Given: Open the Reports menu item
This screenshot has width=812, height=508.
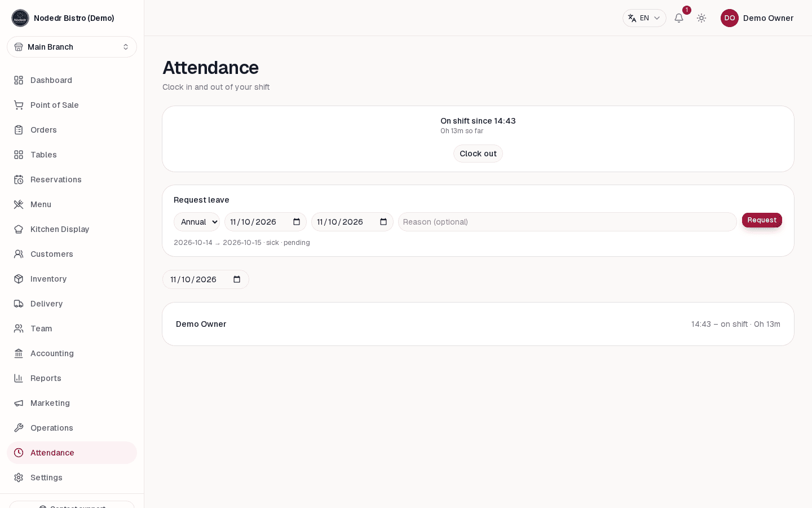Looking at the screenshot, I should [x=72, y=378].
